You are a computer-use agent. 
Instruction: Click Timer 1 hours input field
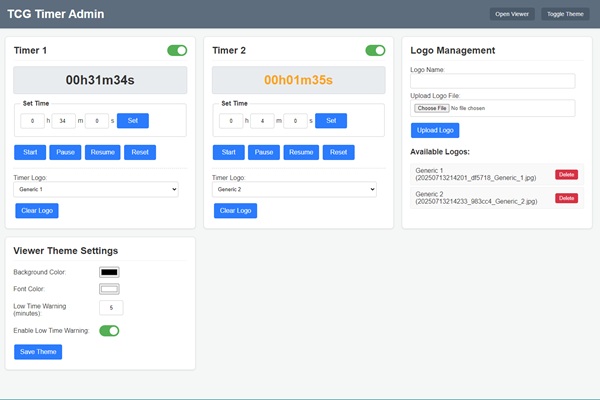coord(33,121)
